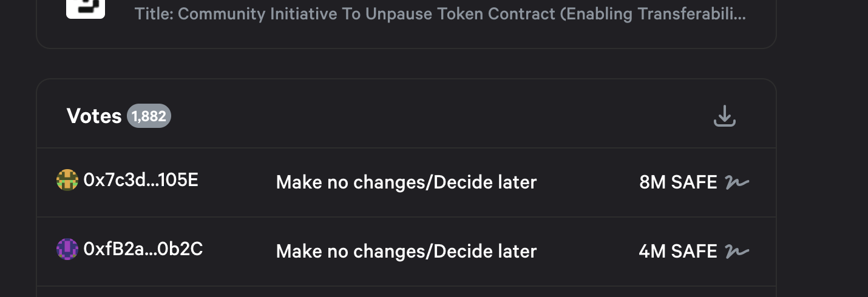Screen dimensions: 868x297
Task: Open voter address 0x7c3d...105E
Action: click(x=141, y=181)
